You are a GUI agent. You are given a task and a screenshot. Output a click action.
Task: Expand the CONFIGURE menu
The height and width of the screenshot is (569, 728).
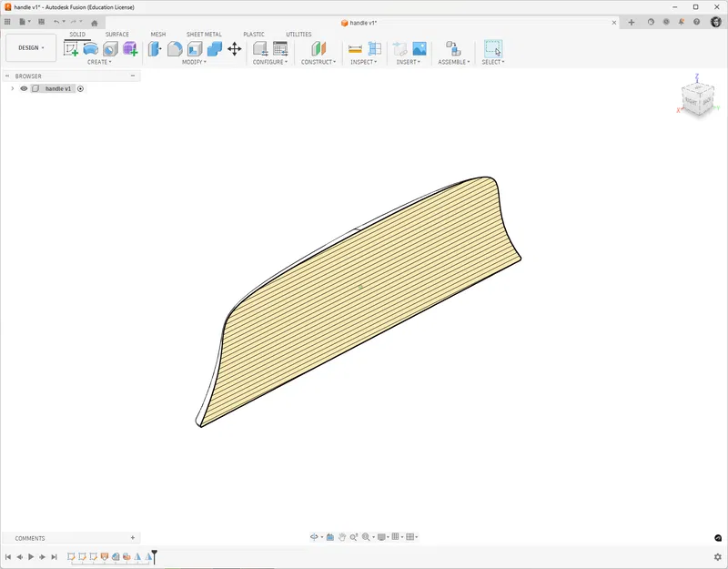coord(270,62)
